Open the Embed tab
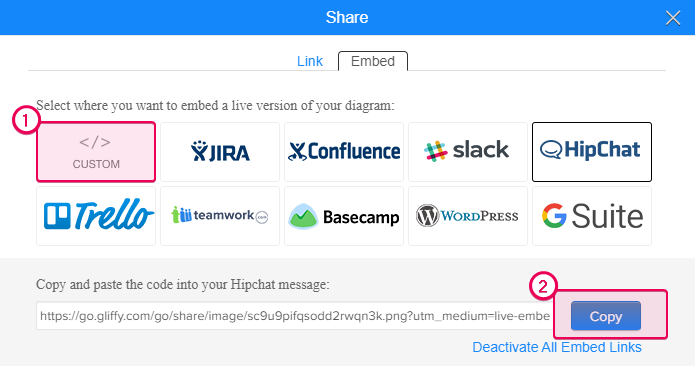 click(373, 61)
